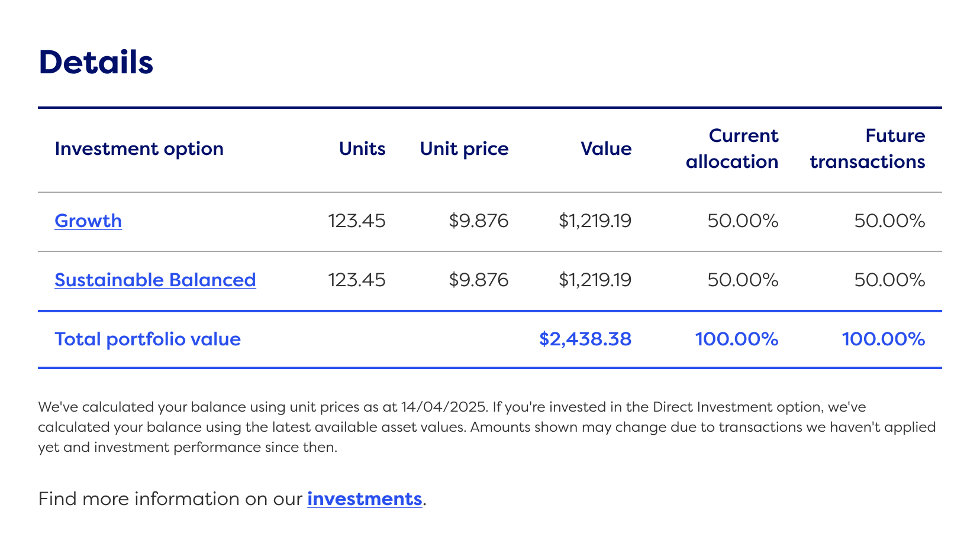Click the units figure in the Growth row
This screenshot has height=550, width=980.
(x=356, y=221)
